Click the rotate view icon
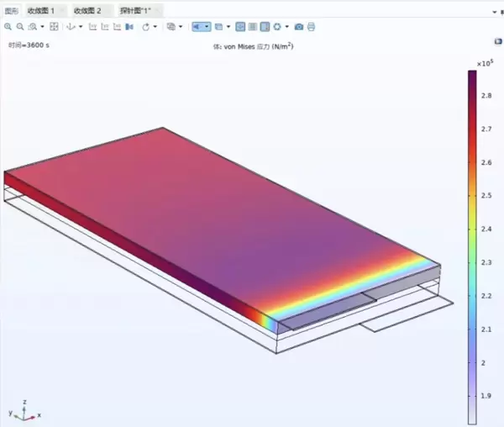Viewport: 504px width, 427px height. 145,27
